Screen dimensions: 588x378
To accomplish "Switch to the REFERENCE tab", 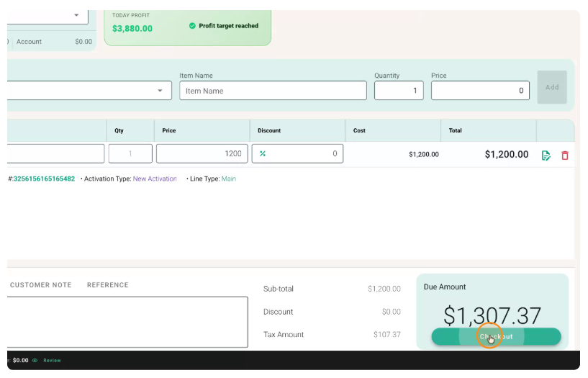I will [108, 285].
